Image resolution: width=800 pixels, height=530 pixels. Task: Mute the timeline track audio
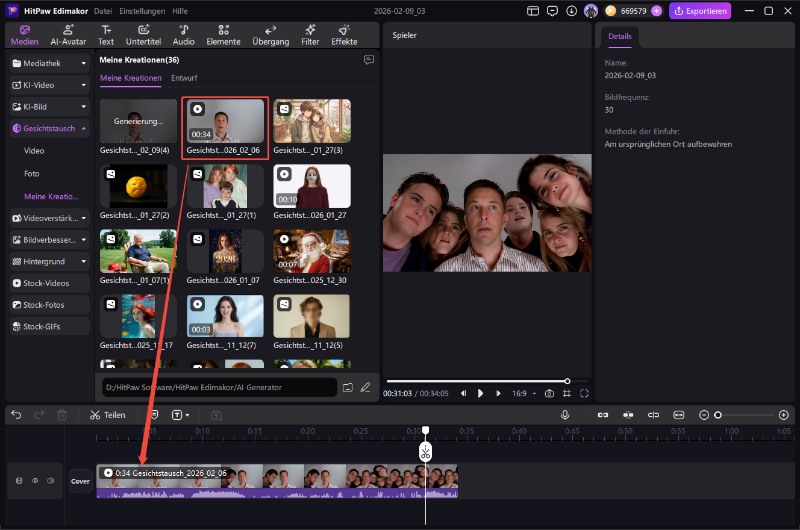coord(51,481)
